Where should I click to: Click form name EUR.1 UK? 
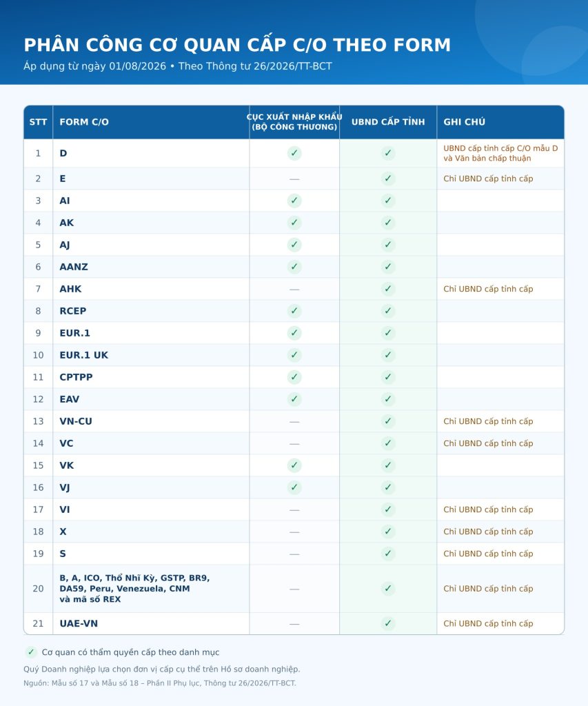(x=83, y=355)
